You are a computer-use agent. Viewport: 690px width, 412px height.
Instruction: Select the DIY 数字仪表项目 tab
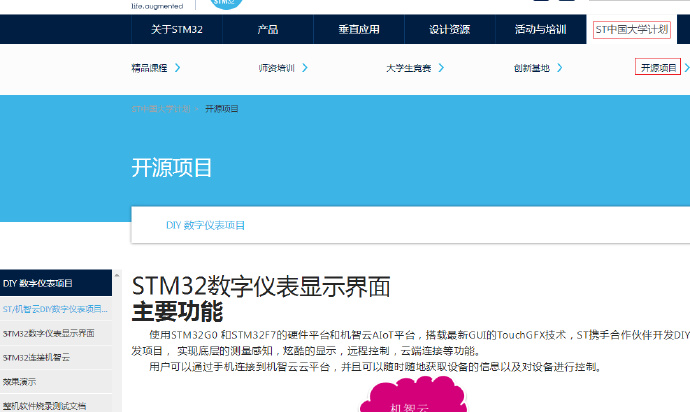tap(206, 225)
